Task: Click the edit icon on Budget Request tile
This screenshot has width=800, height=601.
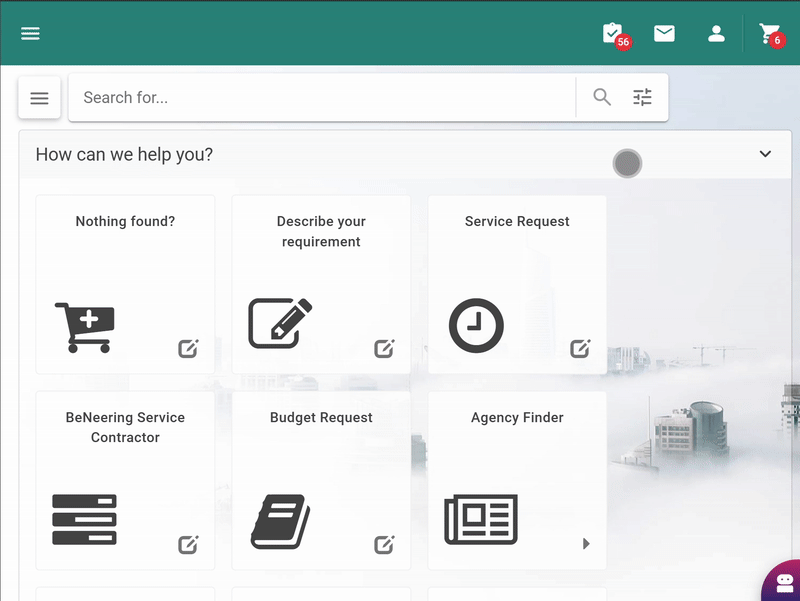Action: 384,544
